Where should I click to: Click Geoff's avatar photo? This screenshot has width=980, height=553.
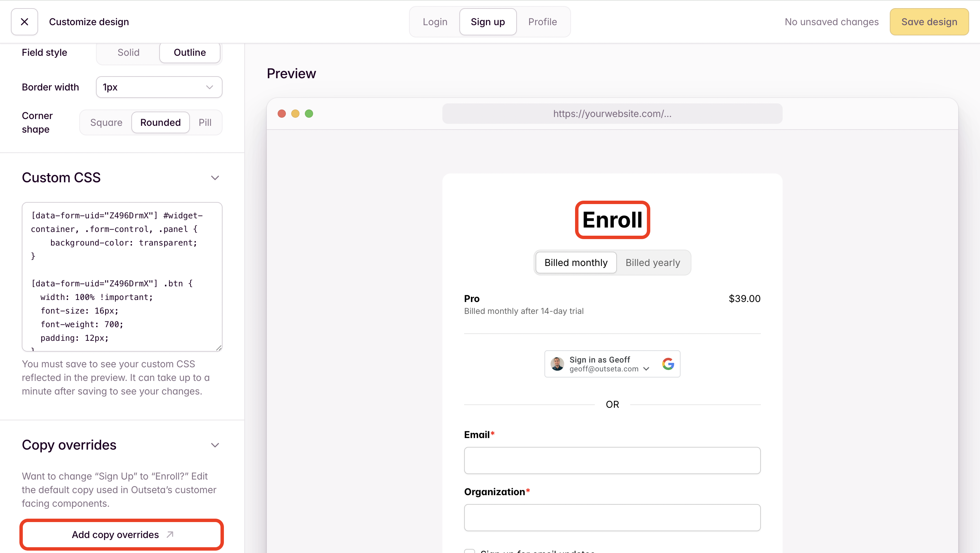point(557,364)
